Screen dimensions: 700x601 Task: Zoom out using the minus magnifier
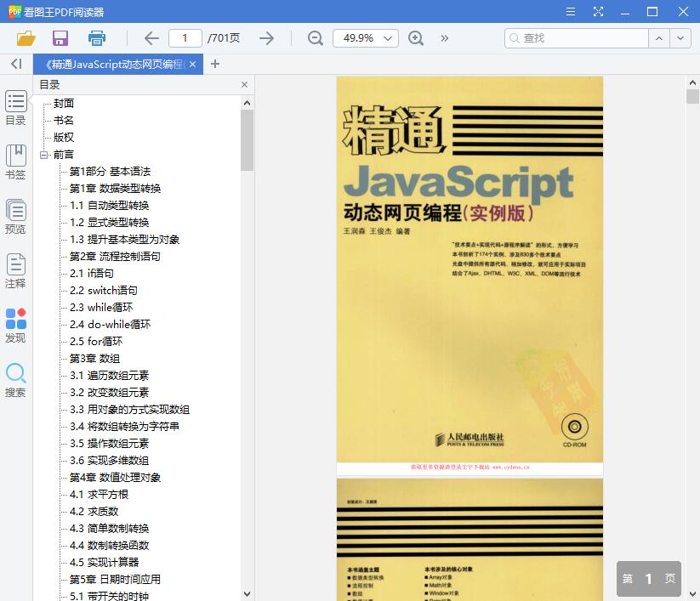[316, 38]
